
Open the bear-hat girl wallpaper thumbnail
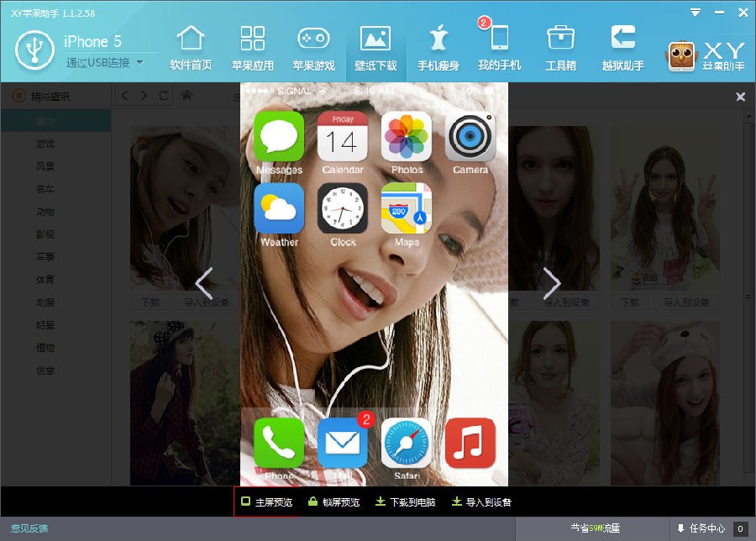pyautogui.click(x=665, y=403)
